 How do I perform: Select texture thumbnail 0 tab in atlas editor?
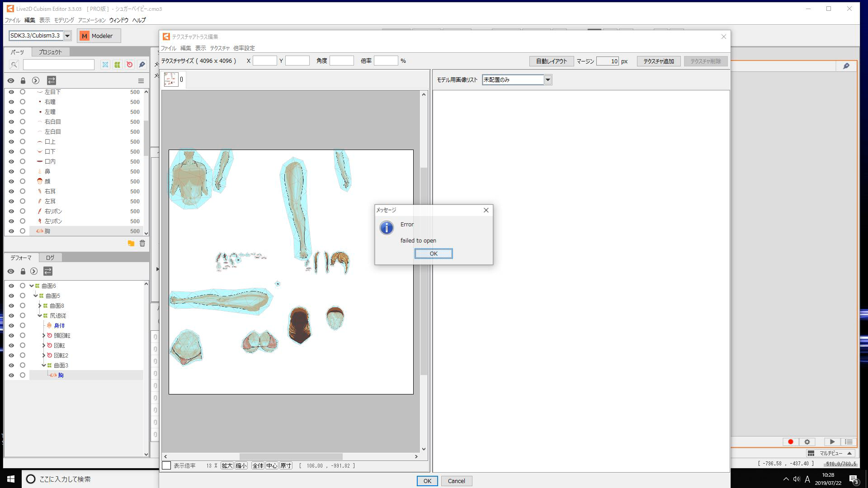point(174,80)
